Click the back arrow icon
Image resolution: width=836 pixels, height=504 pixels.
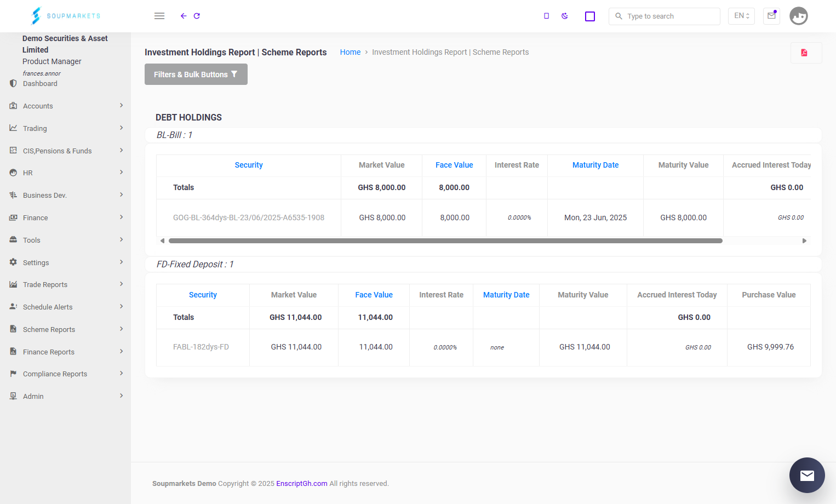click(184, 16)
